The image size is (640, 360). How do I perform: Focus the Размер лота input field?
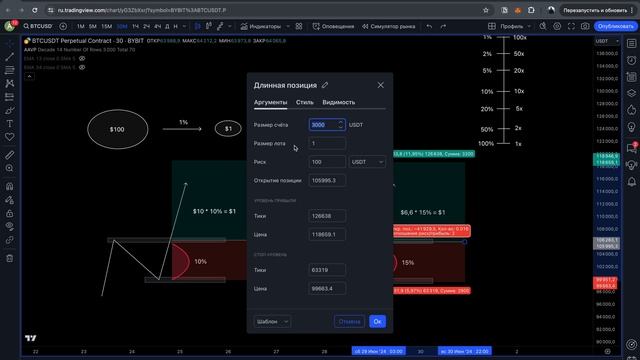click(327, 143)
